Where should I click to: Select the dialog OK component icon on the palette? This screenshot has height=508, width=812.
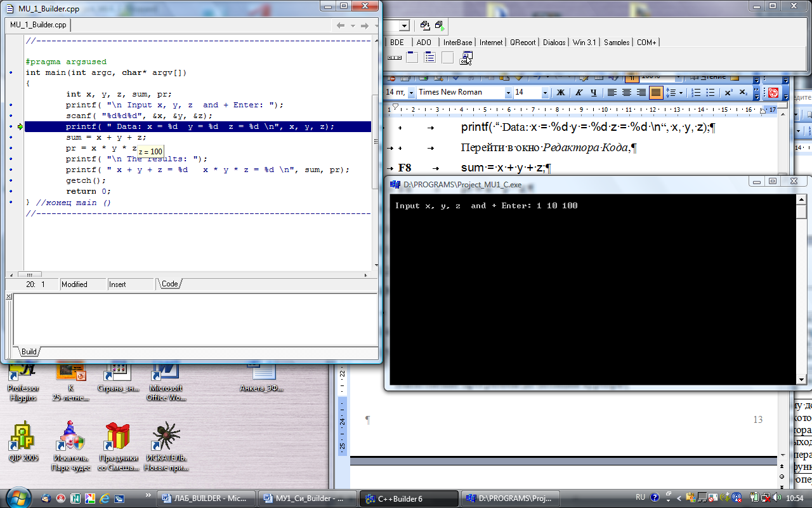(x=466, y=58)
